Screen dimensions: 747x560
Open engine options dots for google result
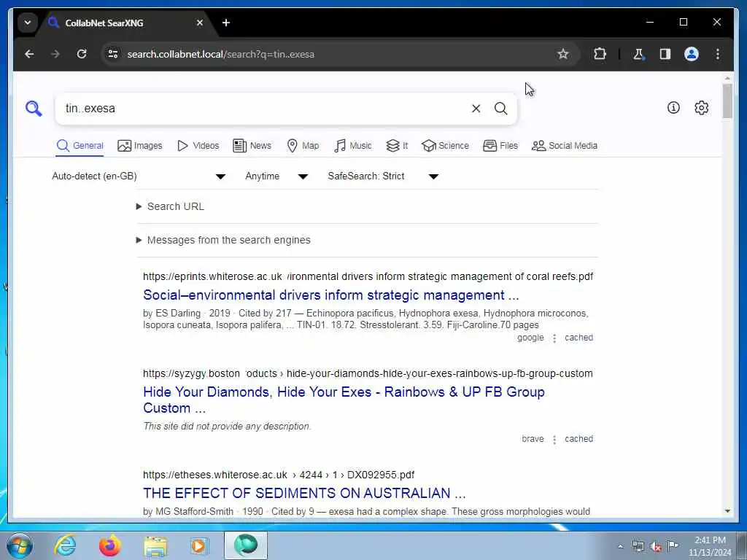coord(554,338)
